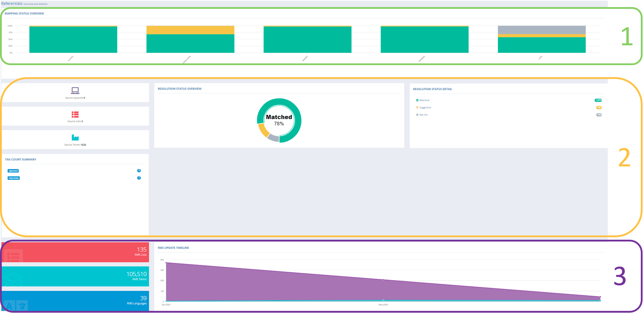Click the grey segment of the last bar
Screen dimensions: 644x313
[x=542, y=30]
